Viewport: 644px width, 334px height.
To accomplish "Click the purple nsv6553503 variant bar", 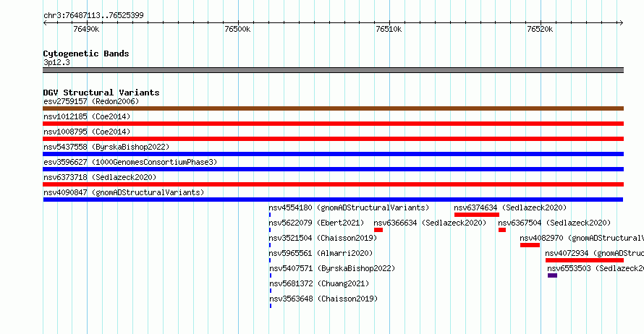I will click(552, 275).
